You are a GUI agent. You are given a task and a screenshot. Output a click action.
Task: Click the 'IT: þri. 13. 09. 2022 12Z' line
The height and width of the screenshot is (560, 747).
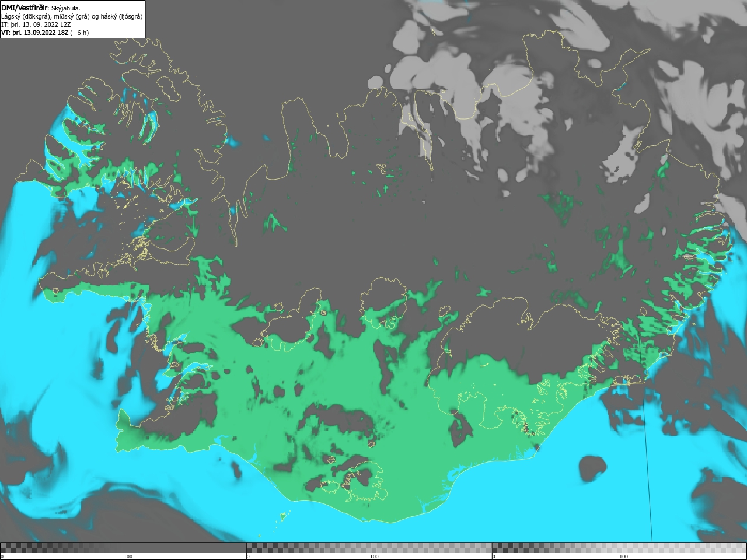pos(36,24)
